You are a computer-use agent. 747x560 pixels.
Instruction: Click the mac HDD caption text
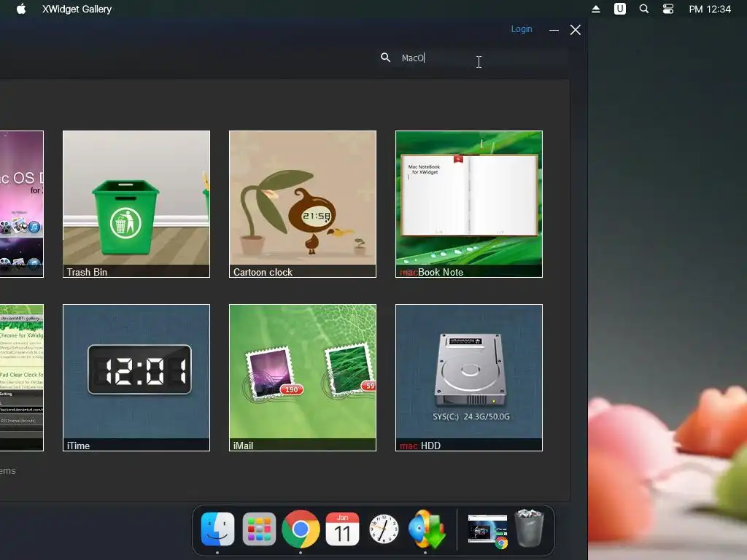click(419, 446)
